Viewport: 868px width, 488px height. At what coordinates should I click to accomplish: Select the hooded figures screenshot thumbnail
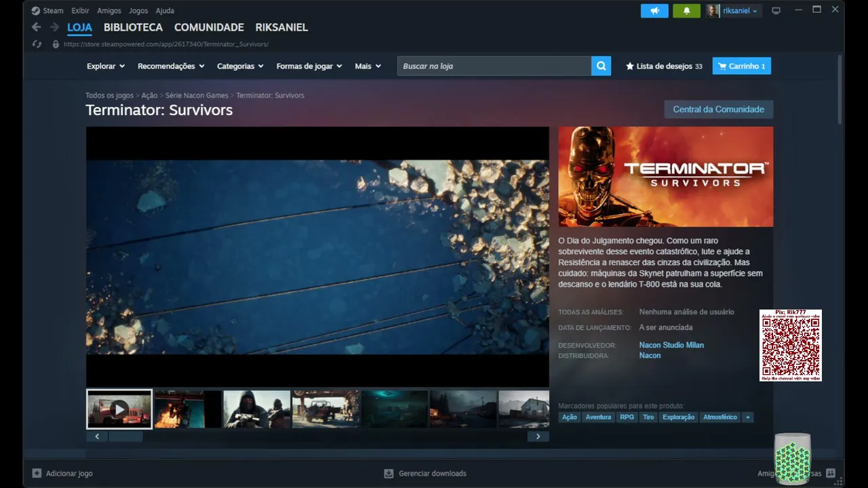point(257,409)
